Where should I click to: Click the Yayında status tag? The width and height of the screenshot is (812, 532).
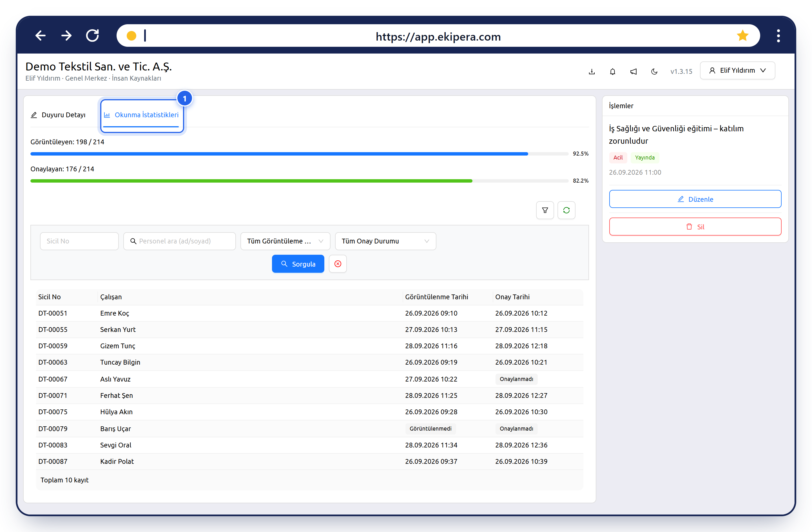point(644,158)
